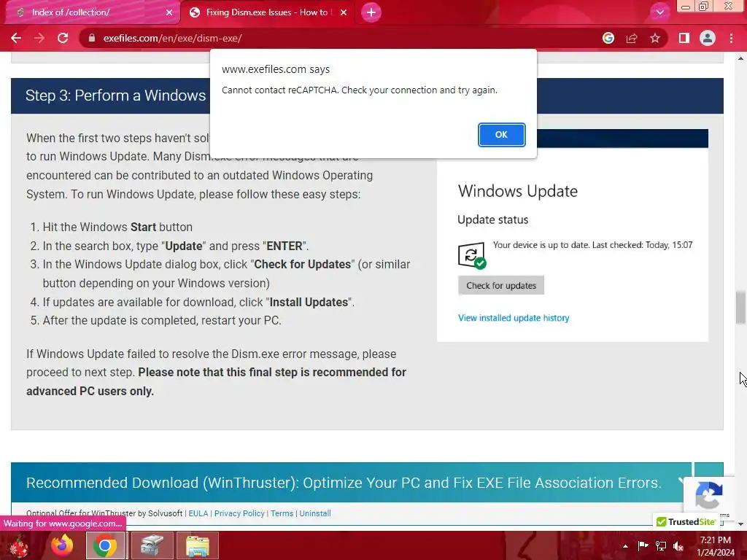747x560 pixels.
Task: Close the Fixing Dism.exe Issues tab
Action: click(344, 12)
